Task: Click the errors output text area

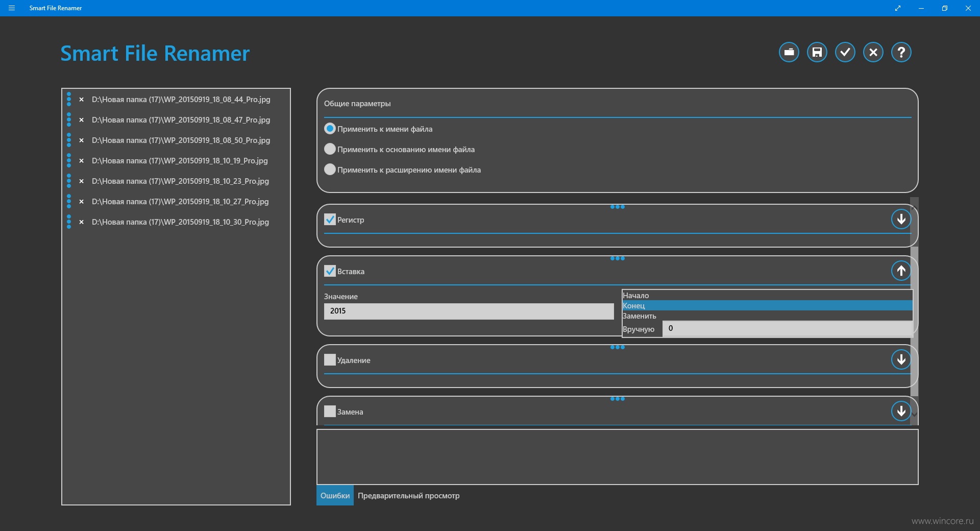Action: pos(618,457)
